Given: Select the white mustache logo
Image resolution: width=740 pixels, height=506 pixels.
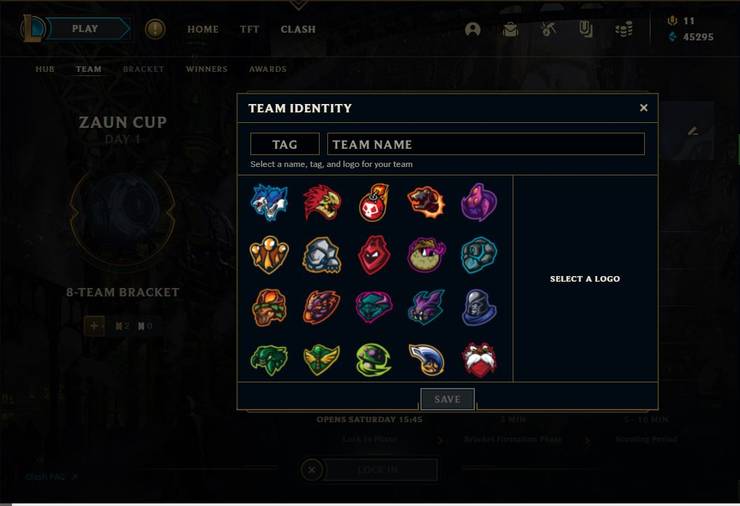Looking at the screenshot, I should (x=479, y=360).
